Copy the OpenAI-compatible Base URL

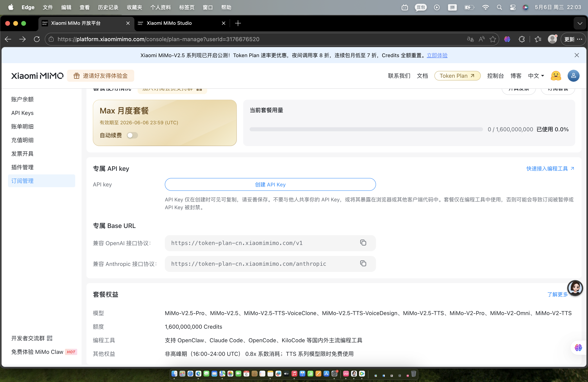point(363,243)
